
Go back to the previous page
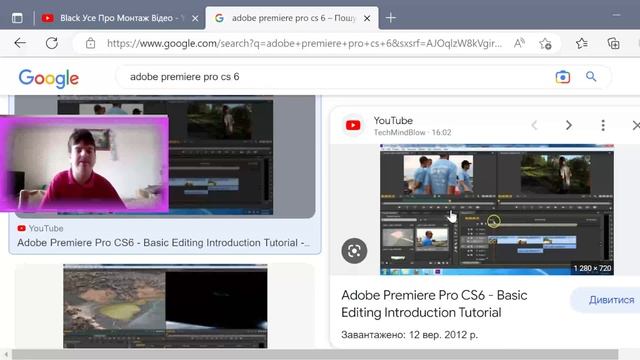click(x=20, y=43)
